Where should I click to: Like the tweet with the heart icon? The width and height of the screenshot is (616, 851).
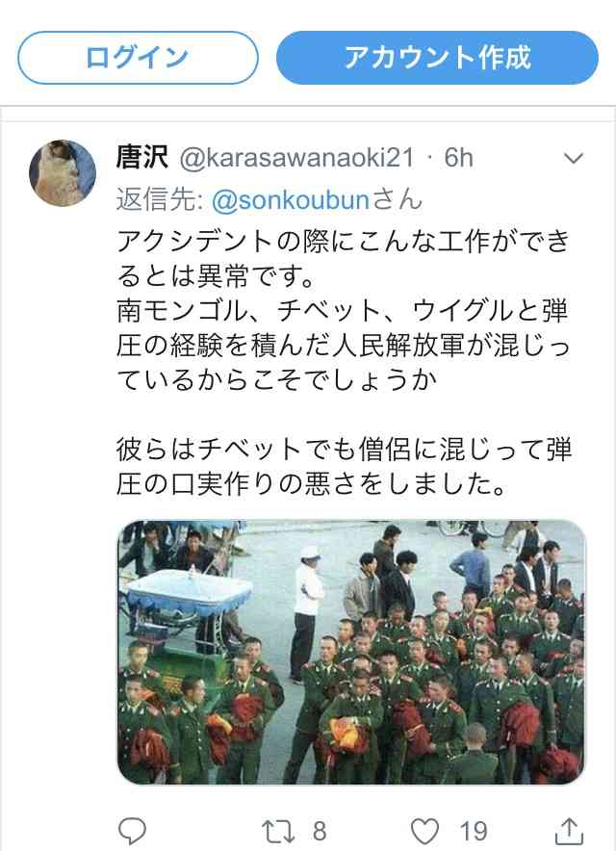[424, 832]
